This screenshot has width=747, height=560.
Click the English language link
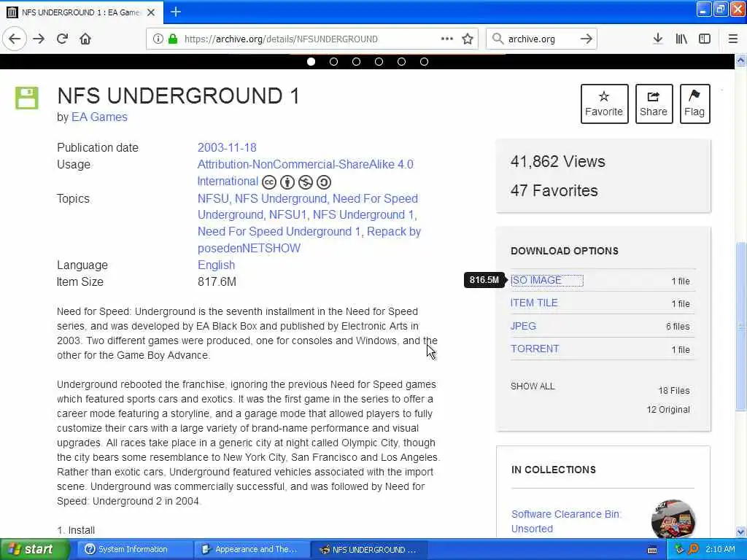tap(216, 265)
